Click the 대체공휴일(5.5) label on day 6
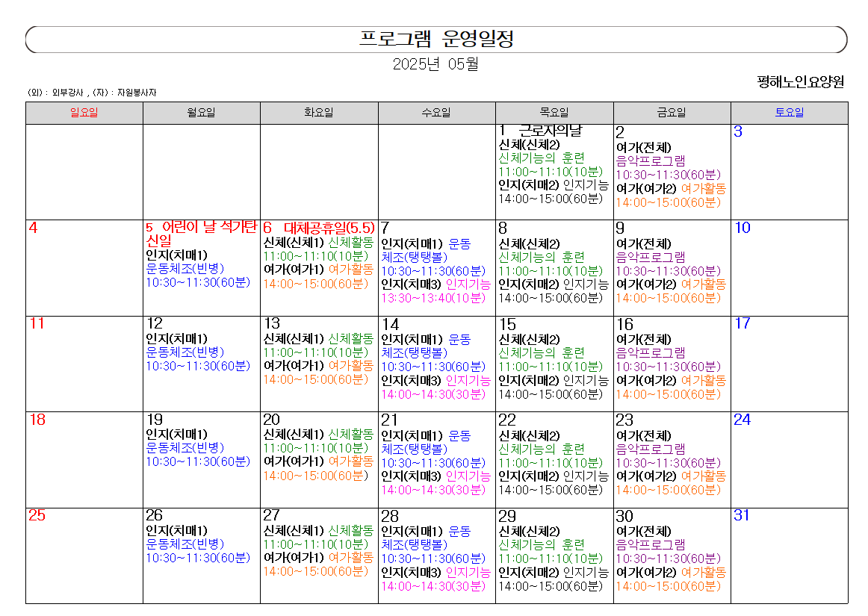868x616 pixels. coord(329,228)
